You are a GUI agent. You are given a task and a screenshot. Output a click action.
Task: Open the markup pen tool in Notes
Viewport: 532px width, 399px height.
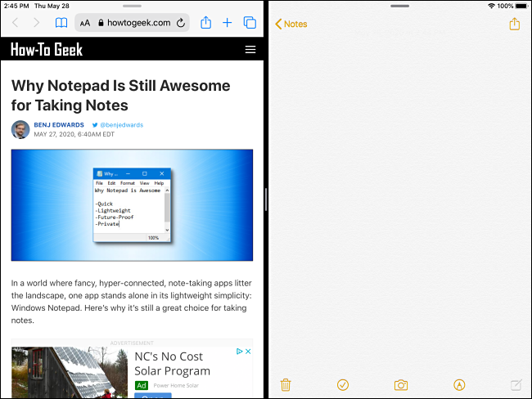coord(459,385)
